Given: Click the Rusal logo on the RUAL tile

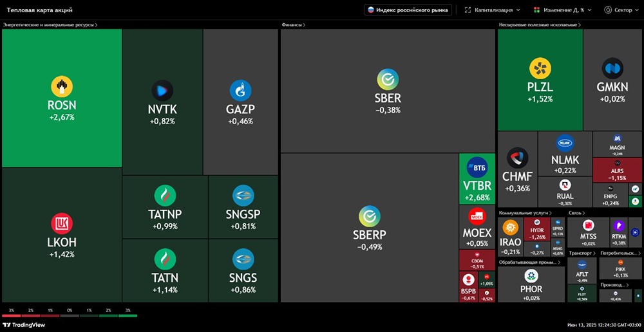Looking at the screenshot, I should click(x=565, y=185).
